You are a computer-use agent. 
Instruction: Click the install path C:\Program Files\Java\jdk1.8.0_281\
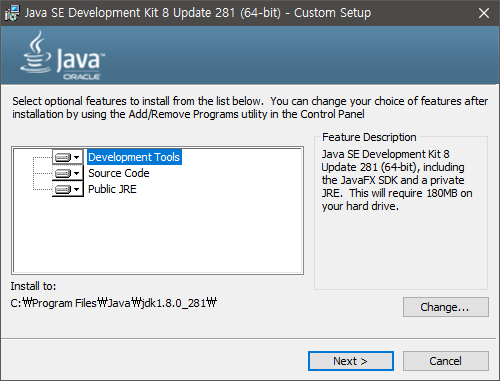tap(114, 303)
